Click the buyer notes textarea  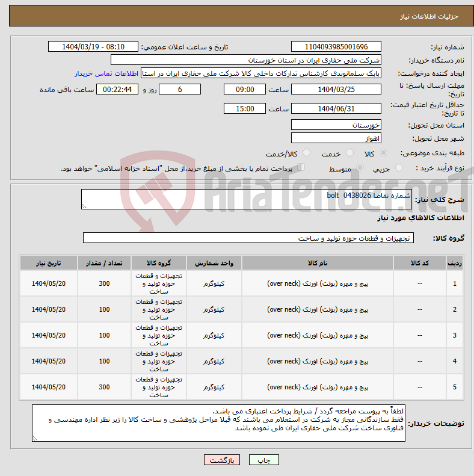(218, 423)
